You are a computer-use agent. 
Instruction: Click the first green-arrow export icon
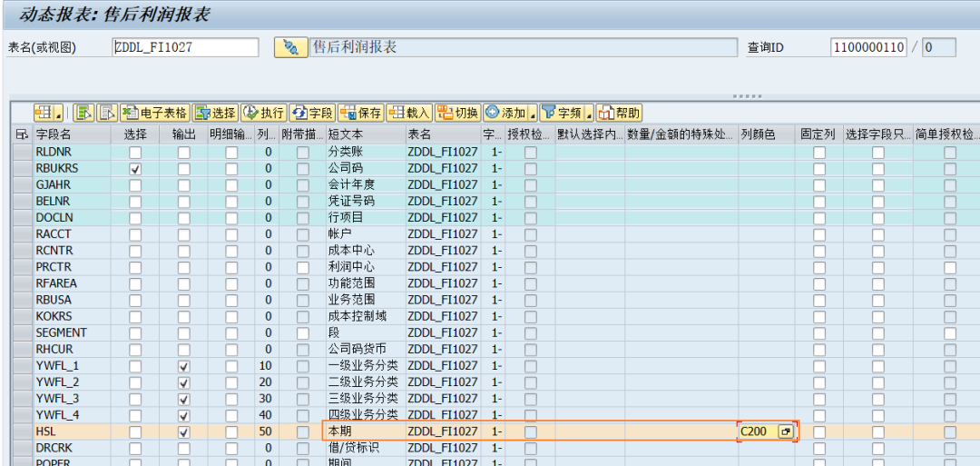point(83,113)
